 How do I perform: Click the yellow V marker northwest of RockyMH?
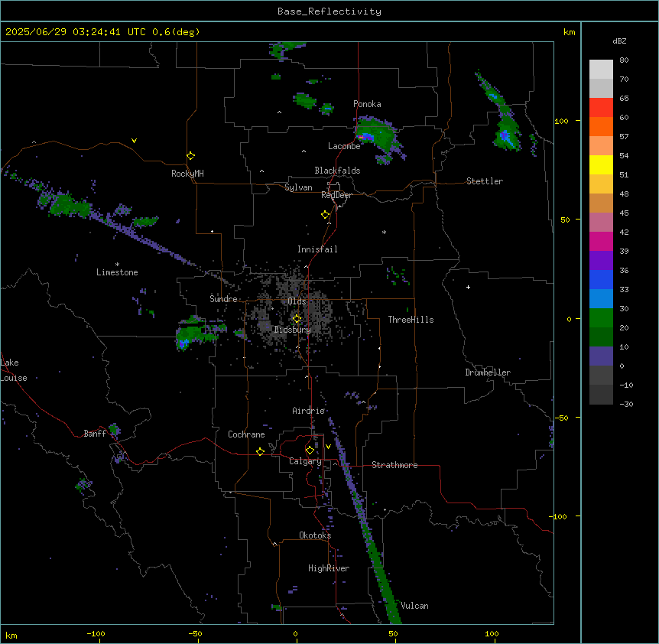pos(134,141)
